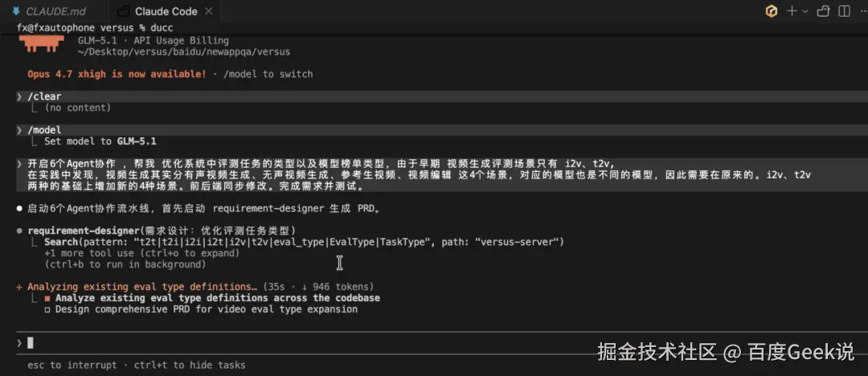Check the 'Design comprehensive PRD' task box
The height and width of the screenshot is (376, 868).
click(47, 309)
